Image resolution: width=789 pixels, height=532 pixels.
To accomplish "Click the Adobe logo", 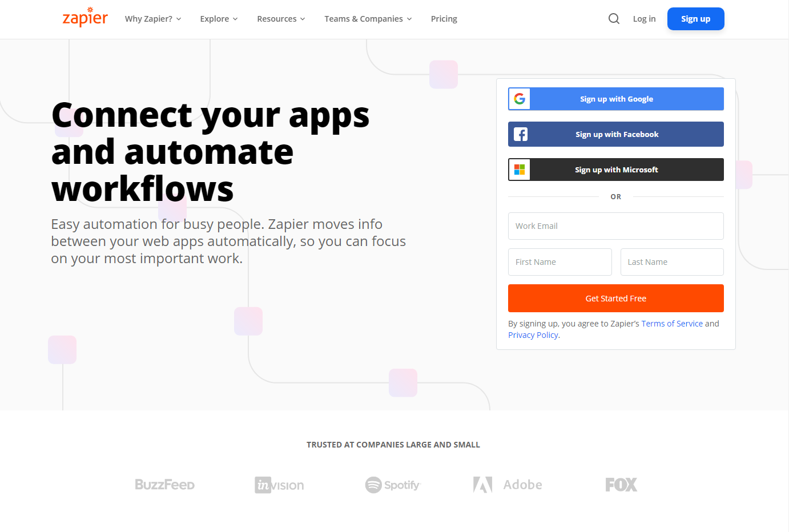I will [x=508, y=485].
